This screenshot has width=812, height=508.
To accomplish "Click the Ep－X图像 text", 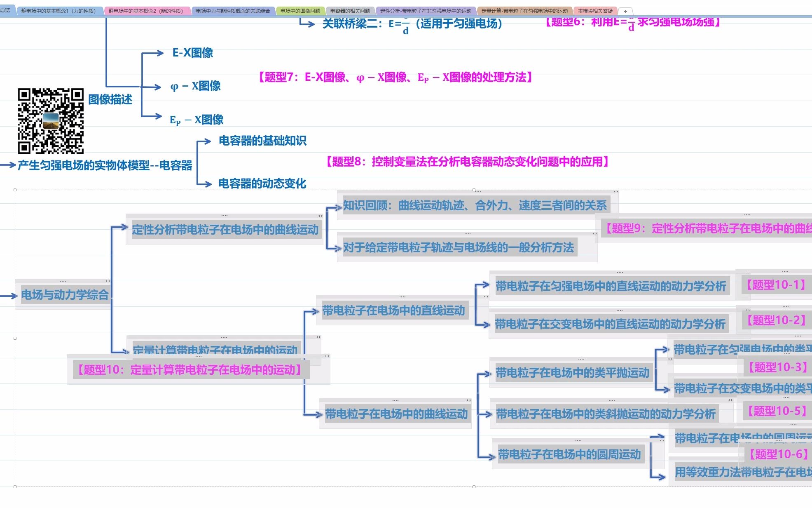I will [197, 120].
